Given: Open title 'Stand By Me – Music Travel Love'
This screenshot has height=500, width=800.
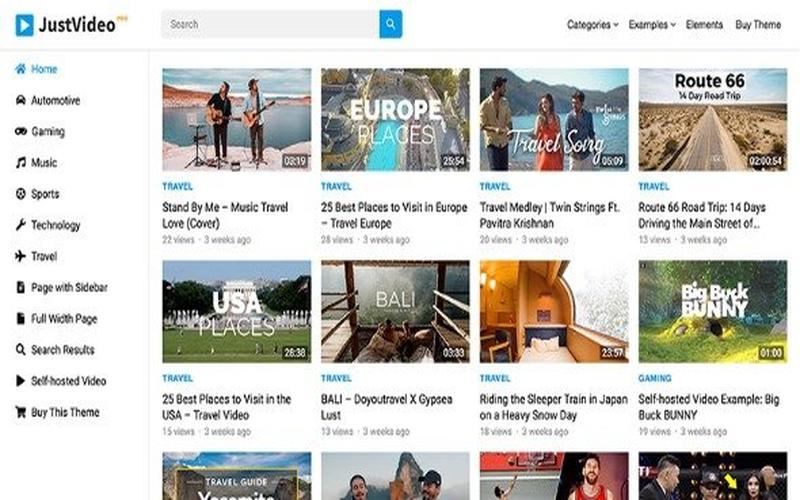Looking at the screenshot, I should [x=225, y=215].
